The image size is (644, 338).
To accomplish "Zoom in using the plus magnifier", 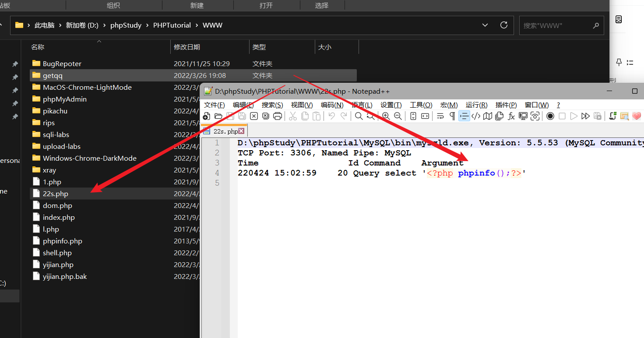I will point(386,116).
